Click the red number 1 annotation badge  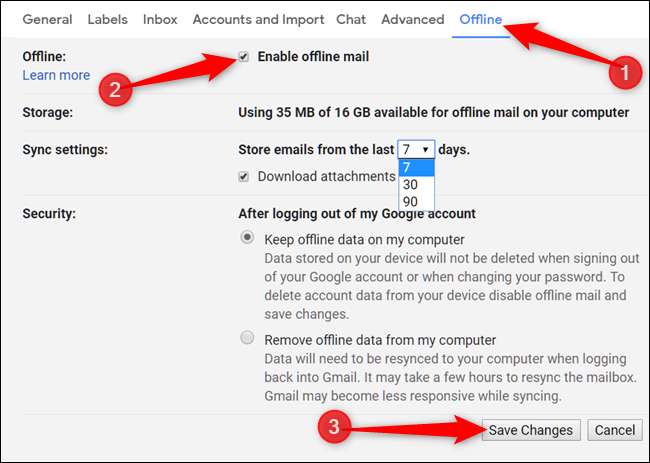point(626,72)
